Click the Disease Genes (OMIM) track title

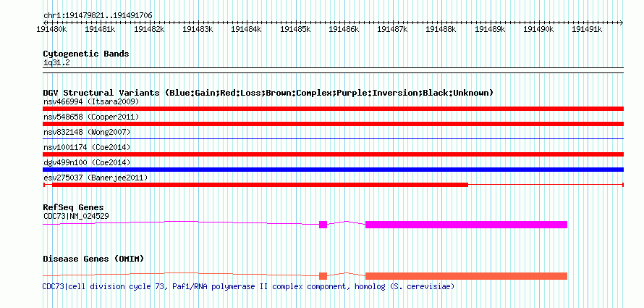93,259
